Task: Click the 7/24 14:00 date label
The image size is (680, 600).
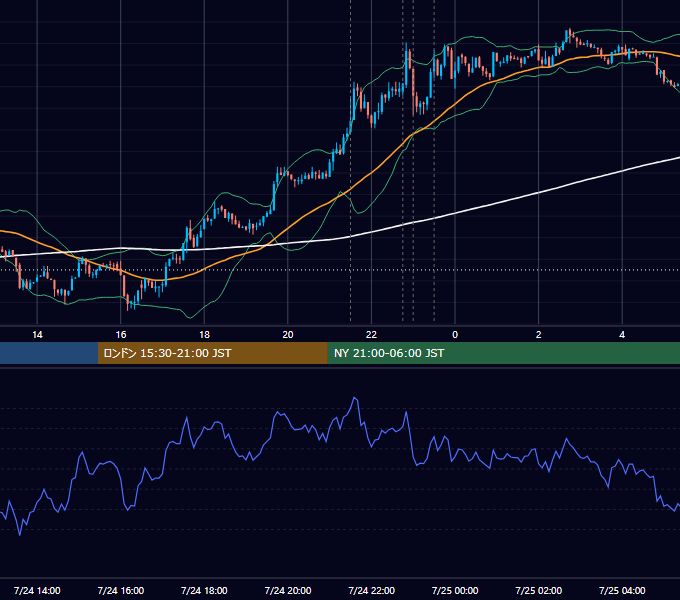Action: [37, 590]
